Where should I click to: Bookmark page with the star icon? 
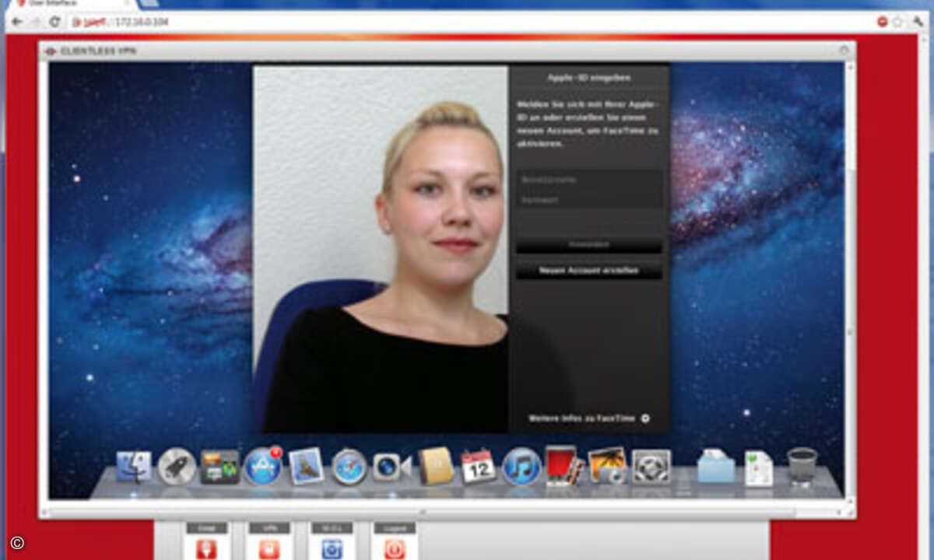(x=897, y=22)
